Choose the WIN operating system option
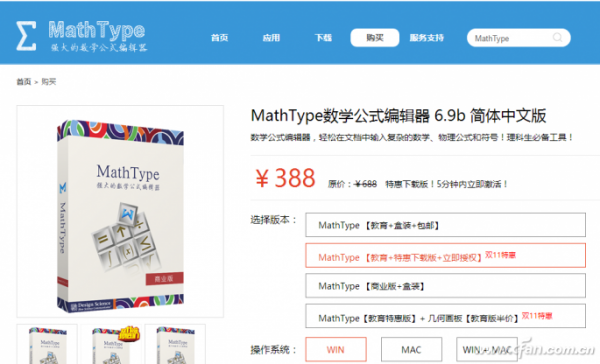 click(336, 349)
